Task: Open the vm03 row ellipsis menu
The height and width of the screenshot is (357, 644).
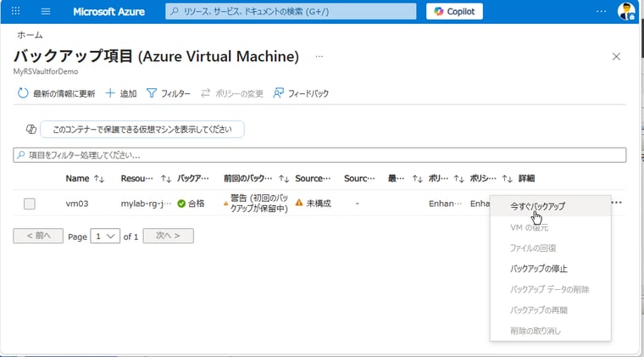Action: pyautogui.click(x=617, y=203)
